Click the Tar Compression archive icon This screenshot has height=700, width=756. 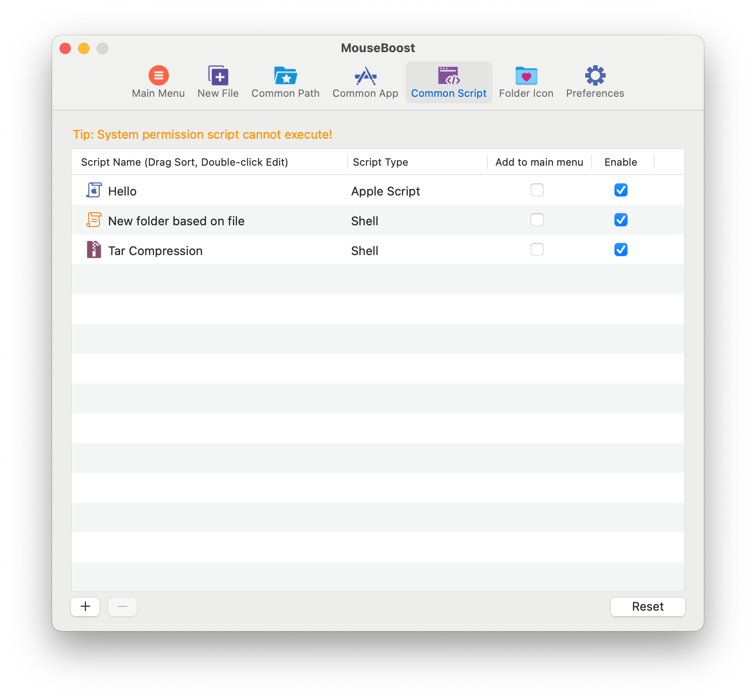click(94, 249)
